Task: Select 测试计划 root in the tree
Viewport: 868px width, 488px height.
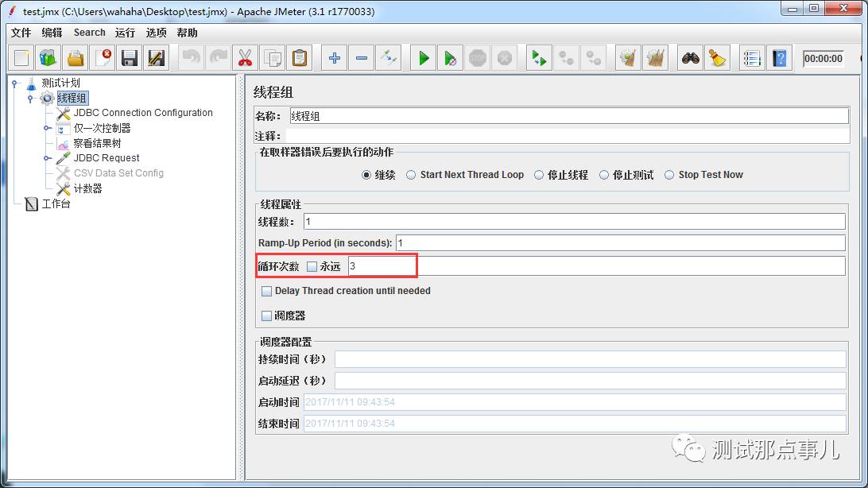Action: (61, 83)
